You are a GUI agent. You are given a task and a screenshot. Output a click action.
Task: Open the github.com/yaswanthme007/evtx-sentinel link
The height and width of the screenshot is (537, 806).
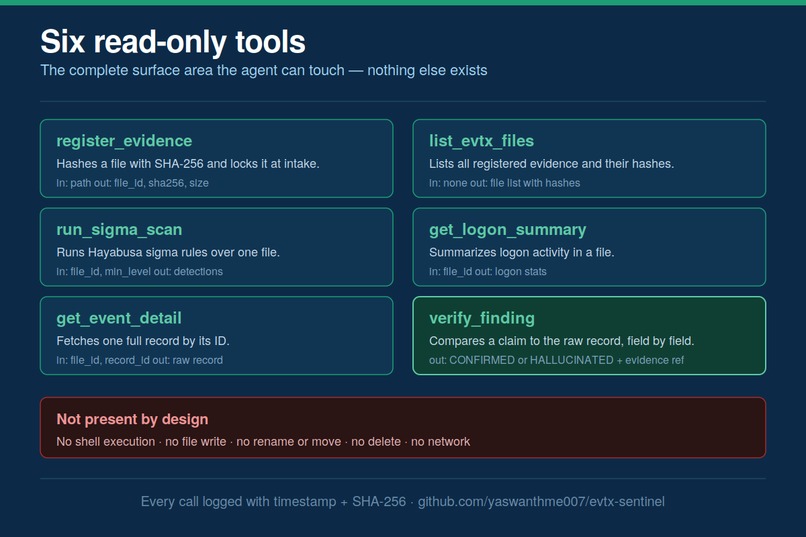[541, 502]
